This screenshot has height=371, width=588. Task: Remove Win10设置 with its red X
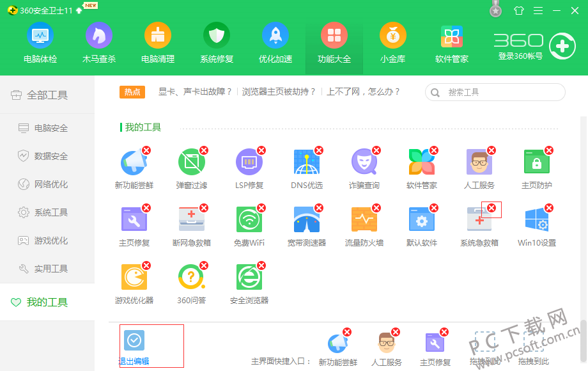pyautogui.click(x=549, y=208)
